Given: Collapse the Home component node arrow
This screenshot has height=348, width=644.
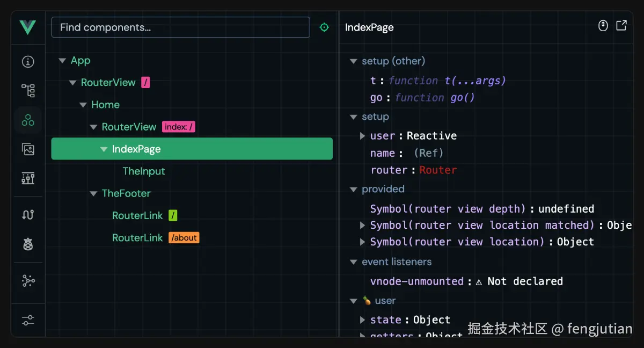Looking at the screenshot, I should coord(83,105).
